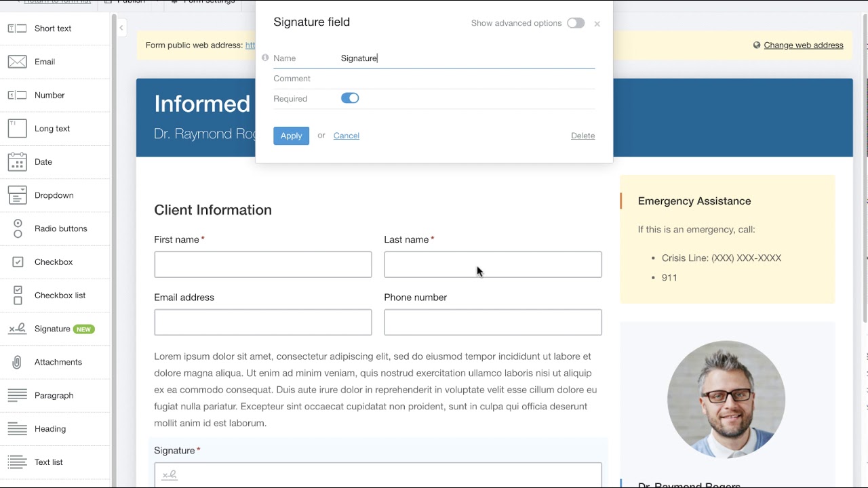
Task: Click the Phone number input box
Action: [x=493, y=323]
